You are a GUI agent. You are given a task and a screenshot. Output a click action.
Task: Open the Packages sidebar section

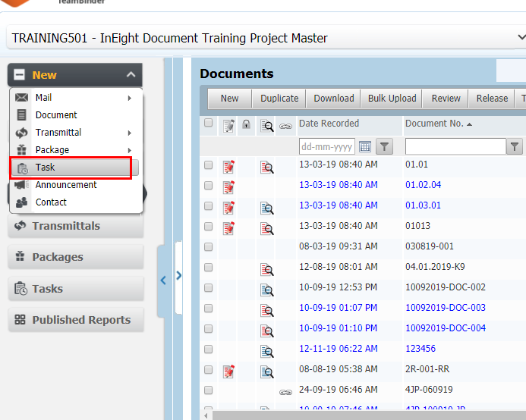pos(76,257)
